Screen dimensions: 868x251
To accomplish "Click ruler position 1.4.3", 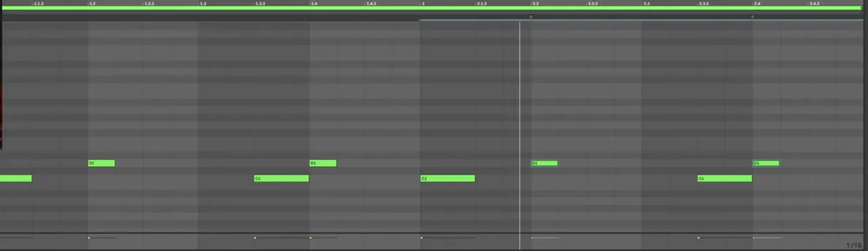I will point(370,3).
